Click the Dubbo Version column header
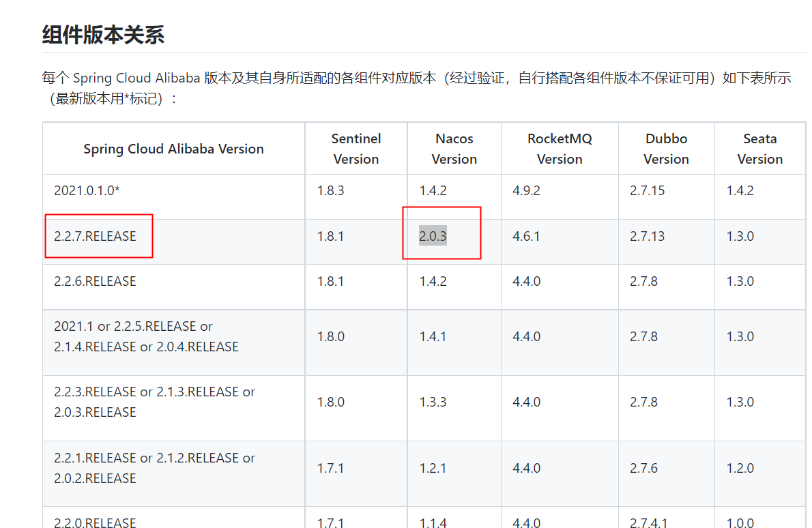812x528 pixels. point(666,149)
